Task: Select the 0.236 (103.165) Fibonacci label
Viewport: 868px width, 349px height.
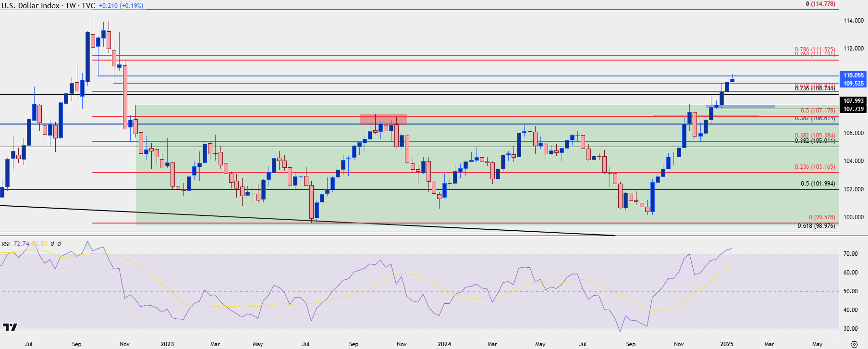Action: click(815, 167)
